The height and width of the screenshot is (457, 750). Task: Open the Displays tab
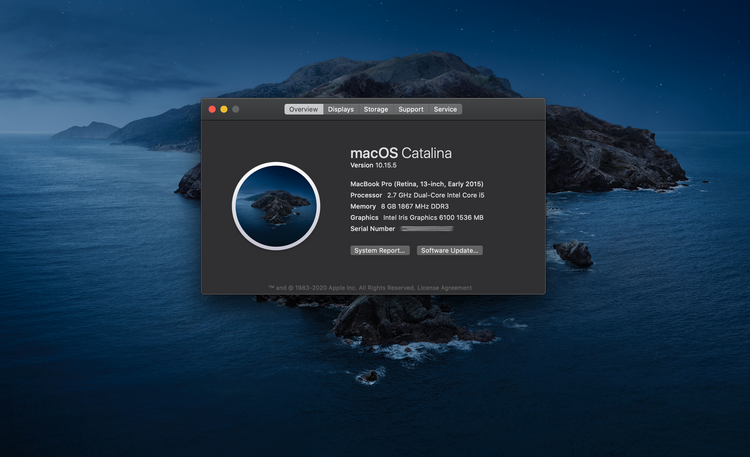tap(341, 109)
